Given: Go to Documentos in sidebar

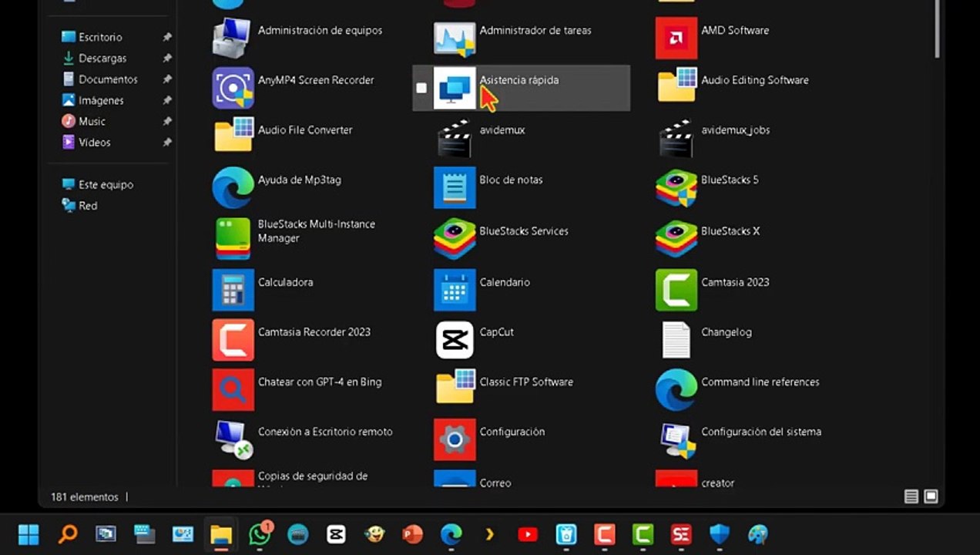Looking at the screenshot, I should pos(108,79).
